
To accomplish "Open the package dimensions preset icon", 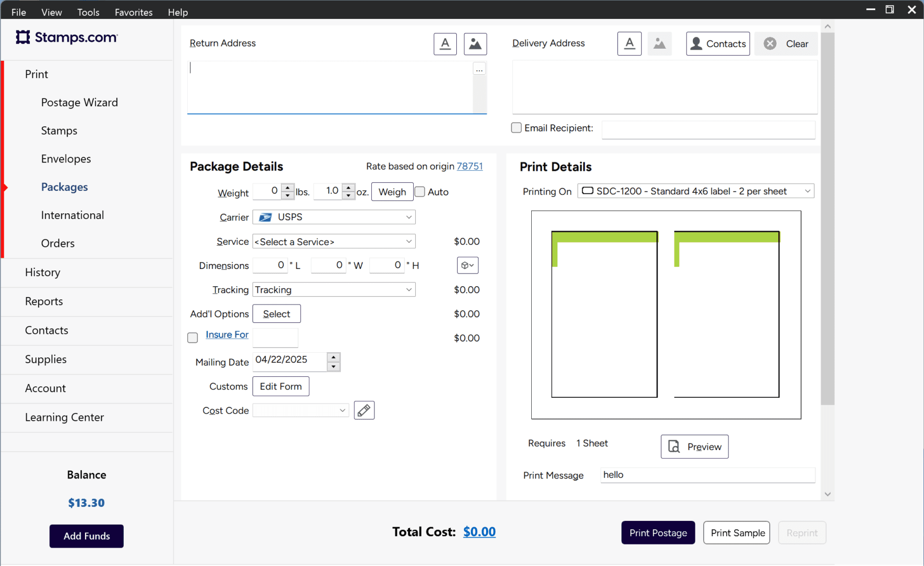I will coord(467,265).
